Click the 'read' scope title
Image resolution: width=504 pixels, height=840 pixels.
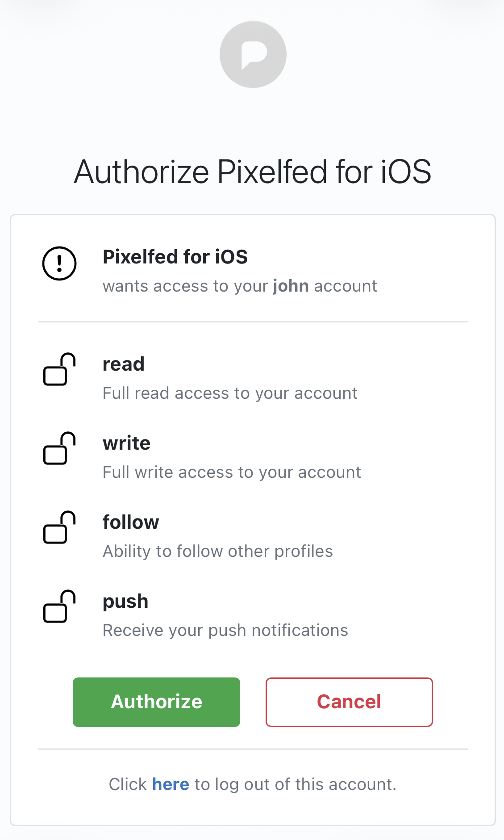(124, 364)
